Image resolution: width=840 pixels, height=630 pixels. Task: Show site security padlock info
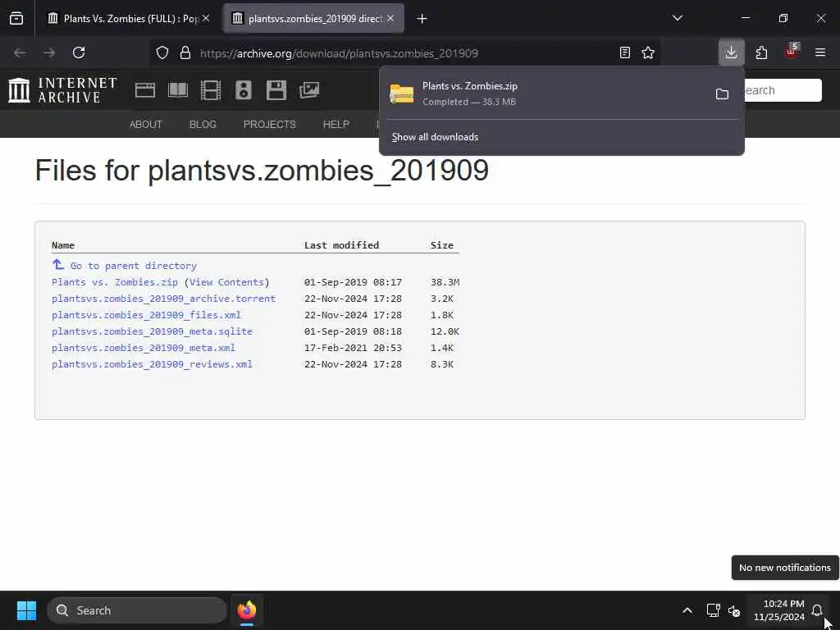click(x=185, y=52)
